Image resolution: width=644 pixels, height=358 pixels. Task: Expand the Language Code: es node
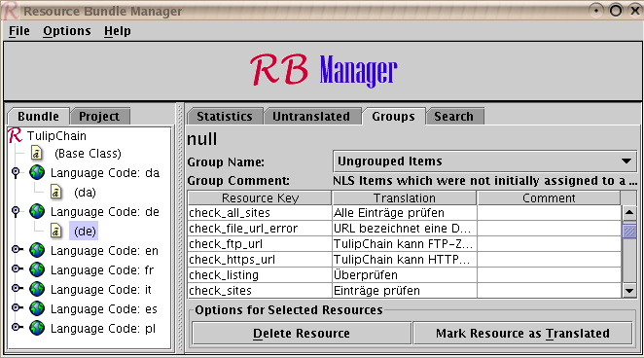point(17,307)
